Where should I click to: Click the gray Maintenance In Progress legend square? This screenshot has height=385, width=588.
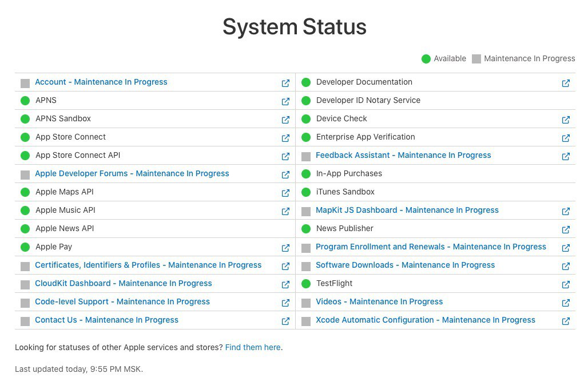476,59
